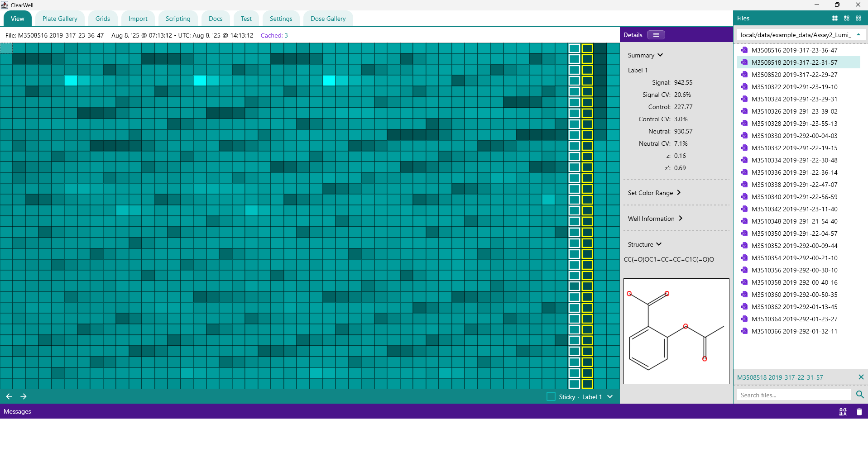Click the outlined grid icon in Files header
868x467 pixels.
point(858,18)
